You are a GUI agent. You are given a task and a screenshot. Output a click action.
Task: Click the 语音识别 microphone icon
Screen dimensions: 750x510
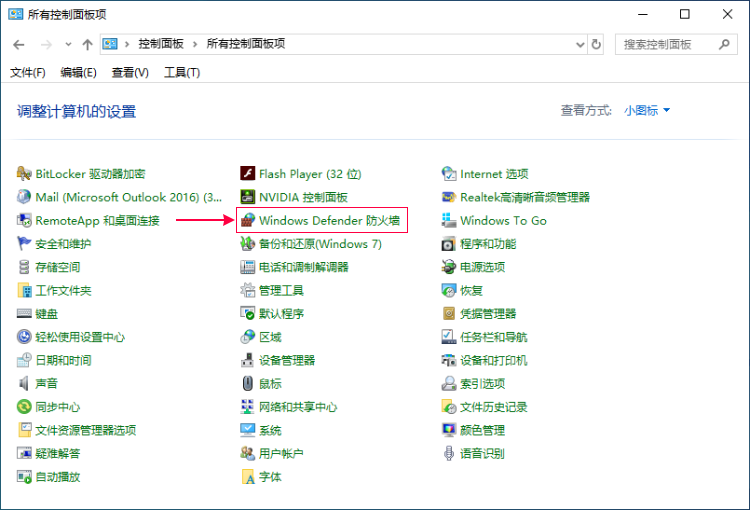(449, 453)
